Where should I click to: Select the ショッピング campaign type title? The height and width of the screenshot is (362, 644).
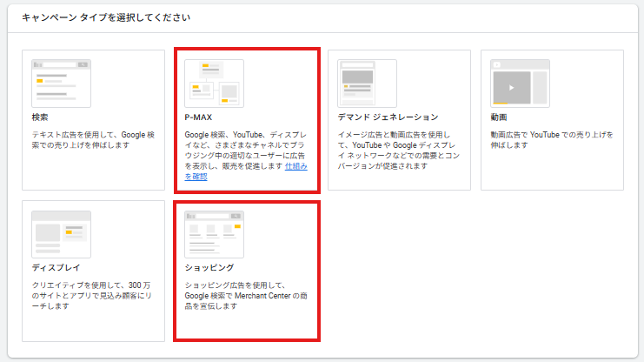click(x=209, y=267)
